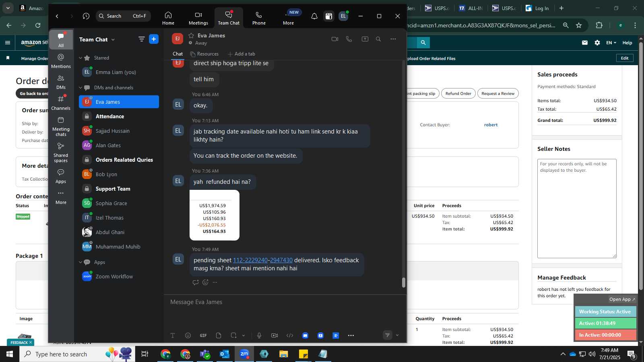Open the Zoom Home tab

168,18
